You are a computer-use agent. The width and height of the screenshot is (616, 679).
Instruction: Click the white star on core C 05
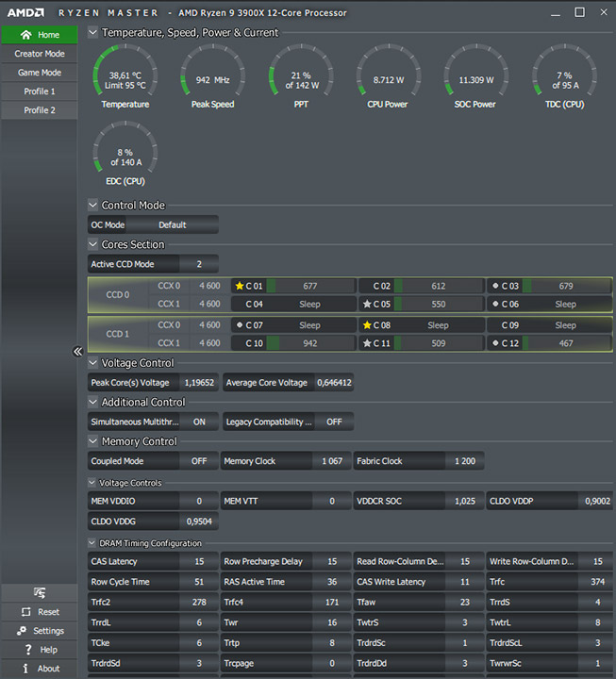pos(367,304)
